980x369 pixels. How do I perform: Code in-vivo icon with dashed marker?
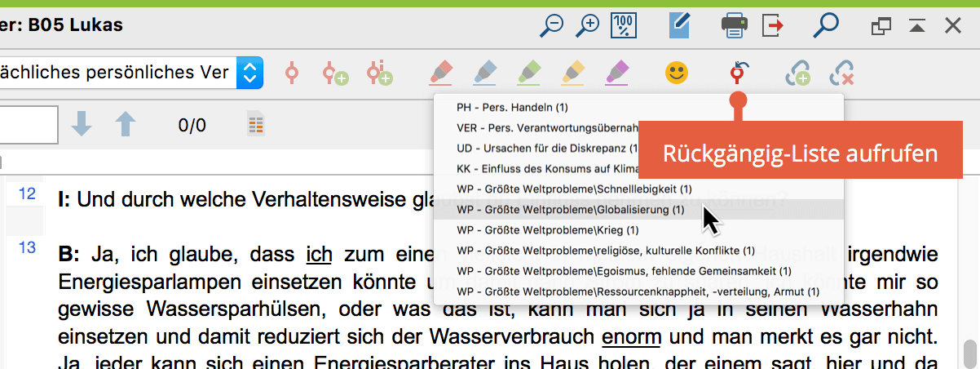379,73
